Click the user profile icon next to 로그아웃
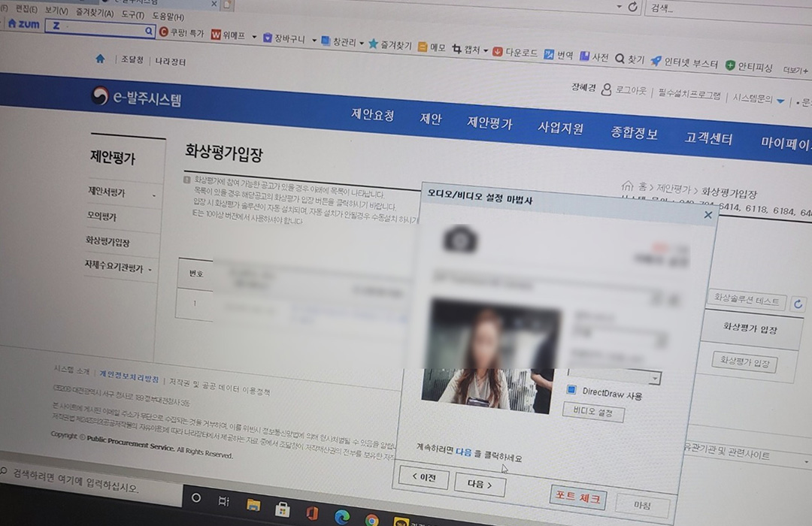 pyautogui.click(x=607, y=89)
